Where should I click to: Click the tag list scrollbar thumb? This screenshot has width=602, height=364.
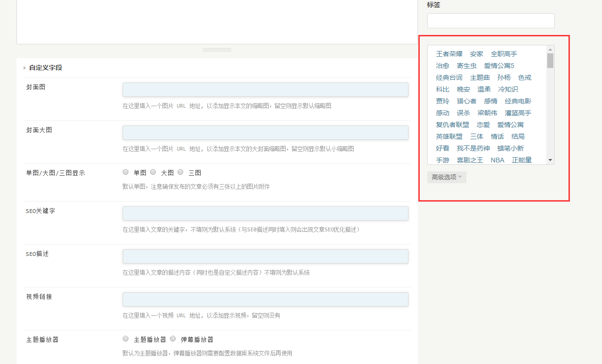pos(550,60)
